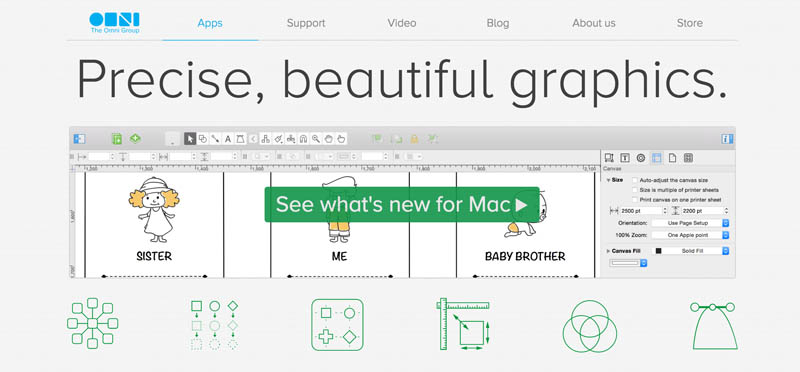
Task: Select the arrow Selection tool
Action: (x=190, y=138)
